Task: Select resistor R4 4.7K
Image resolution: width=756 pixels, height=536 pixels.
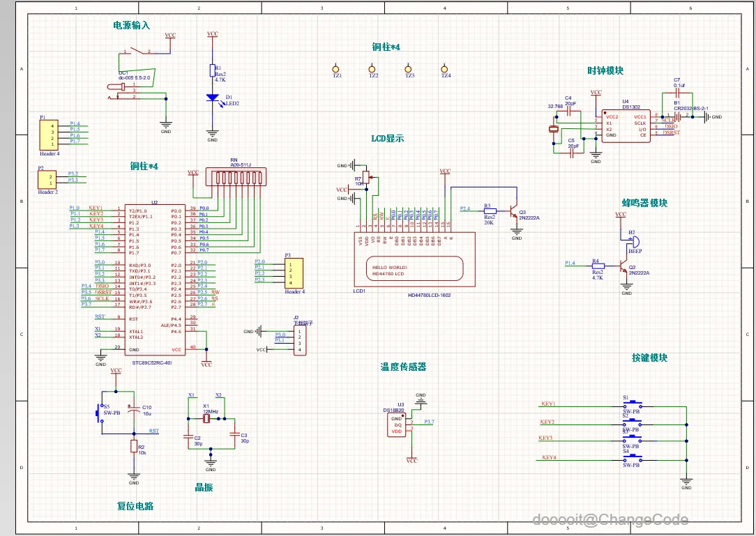Action: (x=598, y=266)
